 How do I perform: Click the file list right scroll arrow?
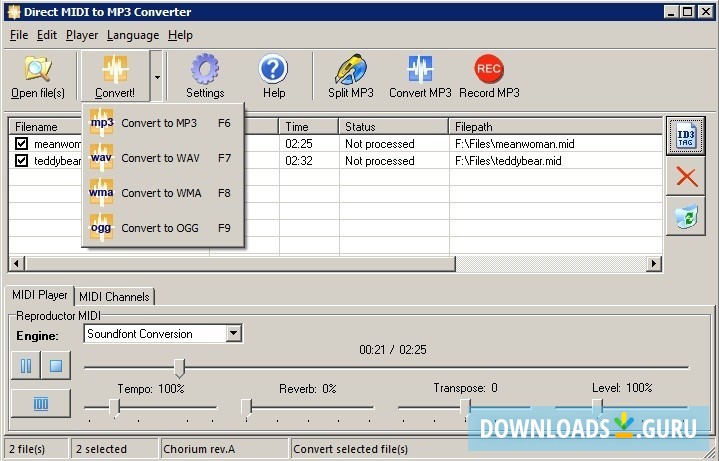click(x=653, y=263)
